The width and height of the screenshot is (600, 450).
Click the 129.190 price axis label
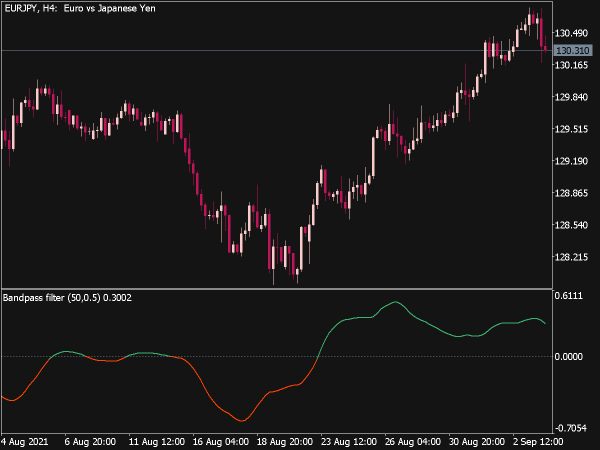571,161
